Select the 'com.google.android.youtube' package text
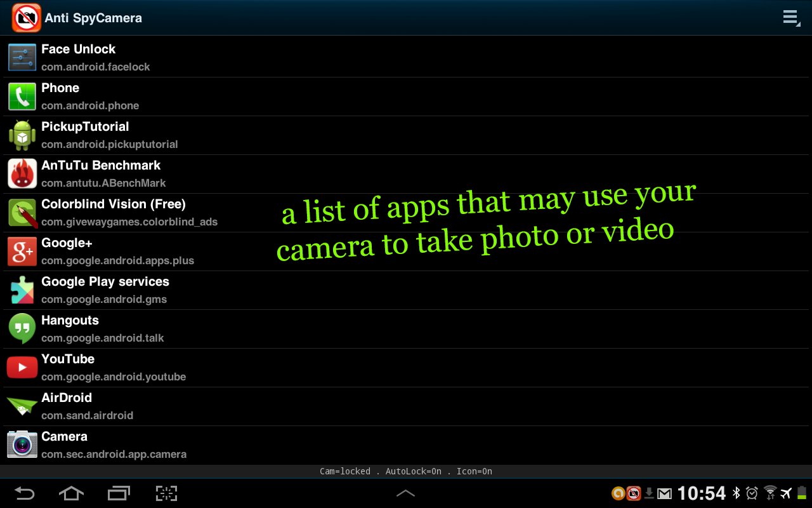 point(114,377)
